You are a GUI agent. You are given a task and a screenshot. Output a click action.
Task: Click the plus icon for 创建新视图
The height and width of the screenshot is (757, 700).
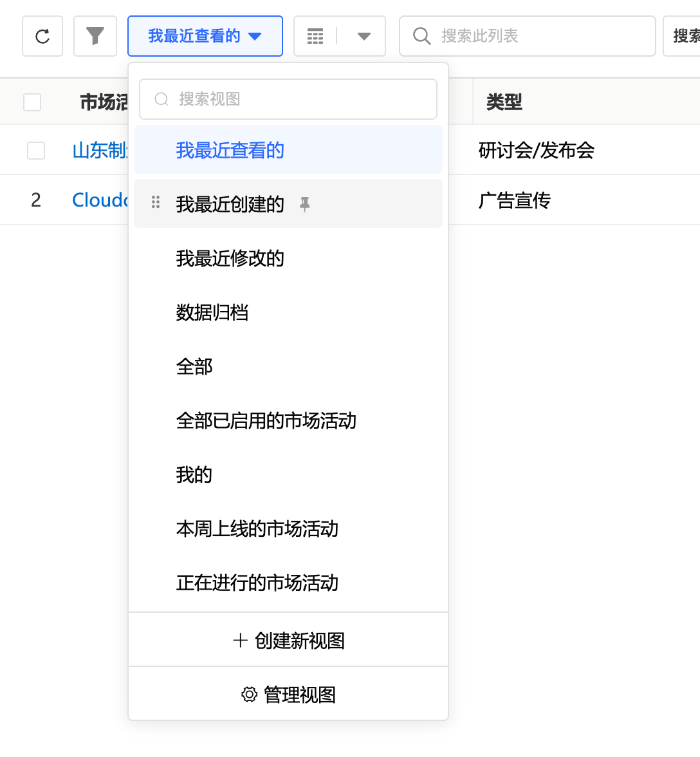(240, 640)
